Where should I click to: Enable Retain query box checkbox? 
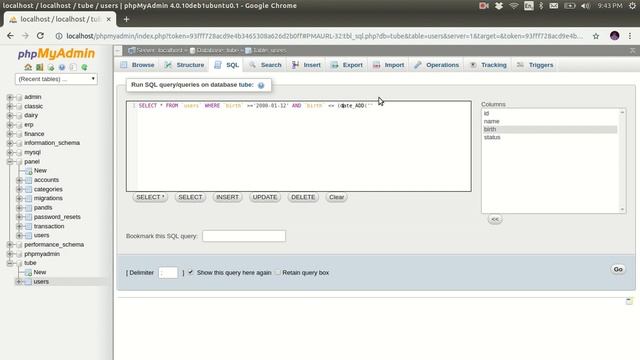coord(278,272)
